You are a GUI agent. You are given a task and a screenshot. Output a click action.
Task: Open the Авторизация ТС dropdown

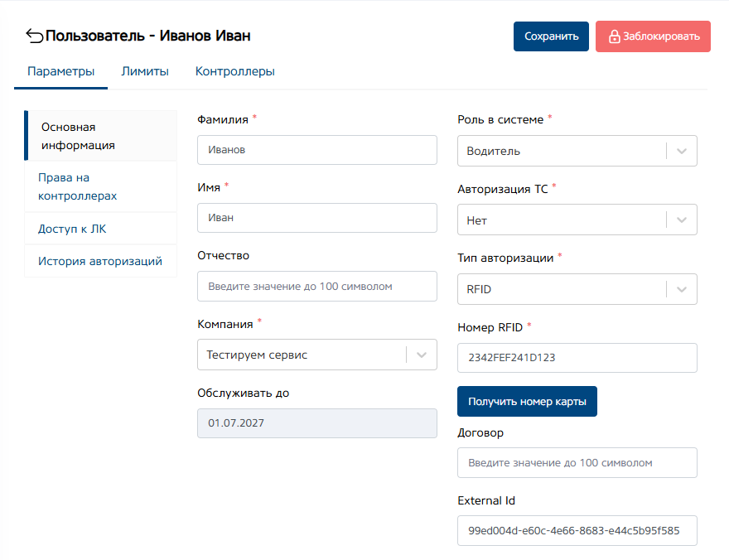pyautogui.click(x=577, y=220)
